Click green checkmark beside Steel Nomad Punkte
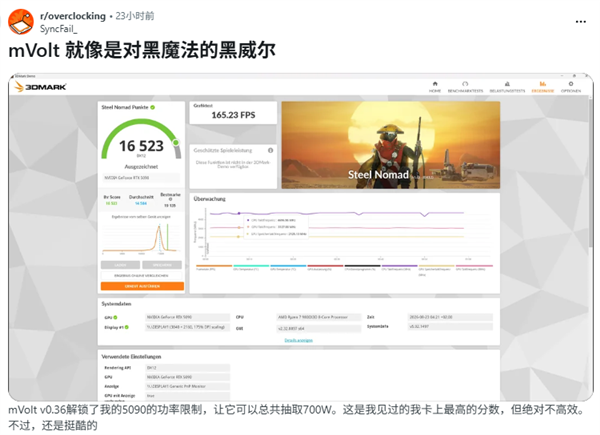Image resolution: width=600 pixels, height=435 pixels. click(x=153, y=108)
